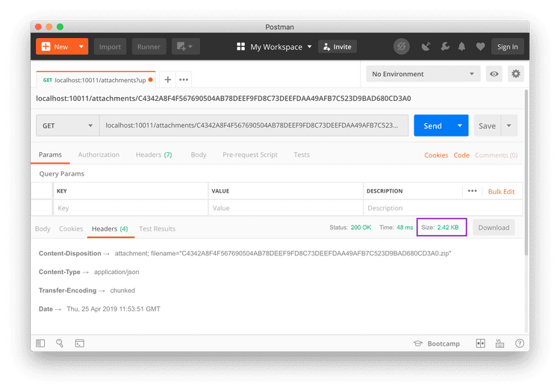Open the tab options ellipsis menu
The height and width of the screenshot is (392, 560).
point(184,80)
